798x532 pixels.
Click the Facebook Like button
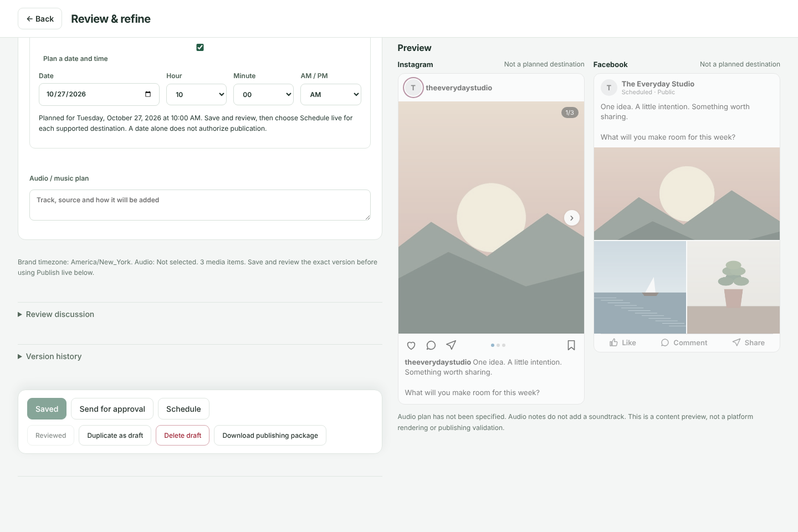tap(623, 342)
